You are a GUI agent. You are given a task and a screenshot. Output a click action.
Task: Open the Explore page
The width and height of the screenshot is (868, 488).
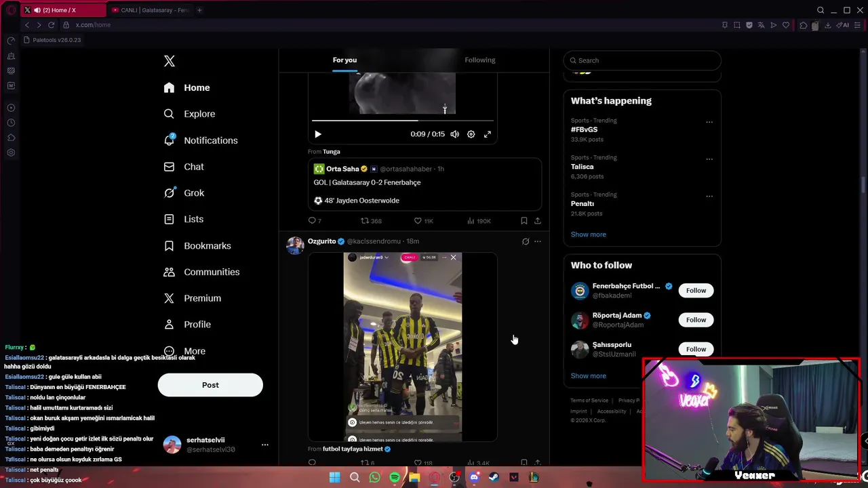(190, 114)
